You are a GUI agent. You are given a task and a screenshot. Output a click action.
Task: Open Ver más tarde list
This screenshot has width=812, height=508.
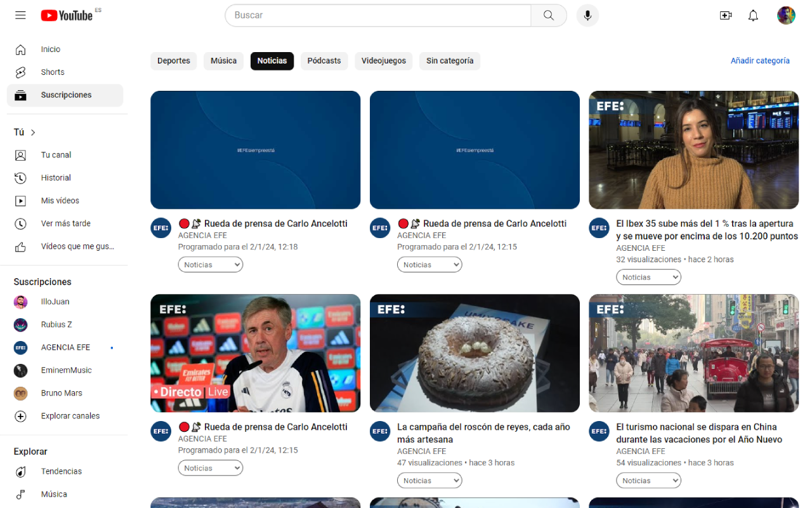(x=65, y=224)
